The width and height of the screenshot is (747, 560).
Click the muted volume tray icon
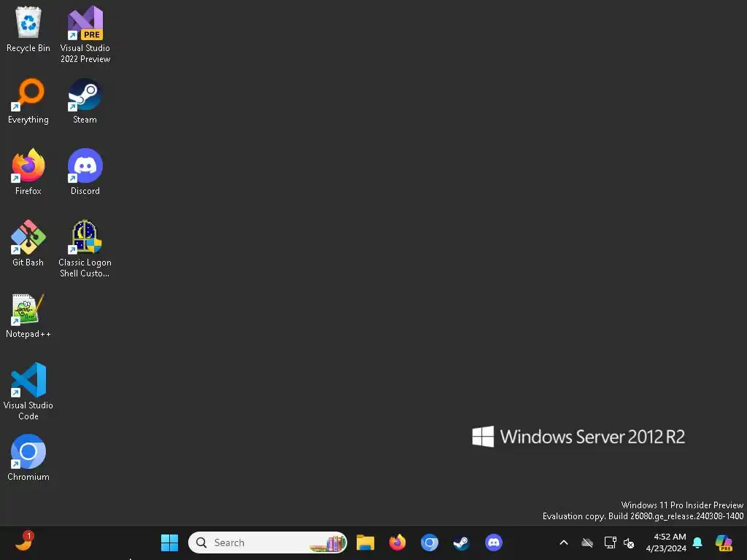click(x=629, y=542)
